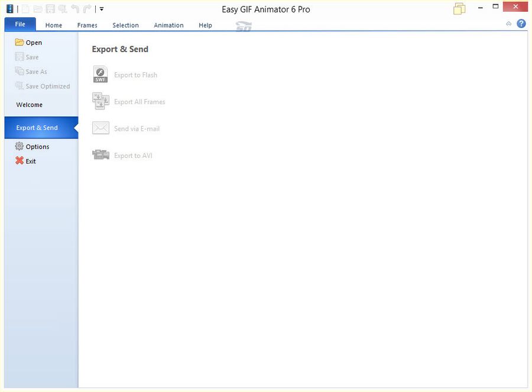The image size is (532, 392).
Task: Click the Options gear icon
Action: tap(20, 146)
